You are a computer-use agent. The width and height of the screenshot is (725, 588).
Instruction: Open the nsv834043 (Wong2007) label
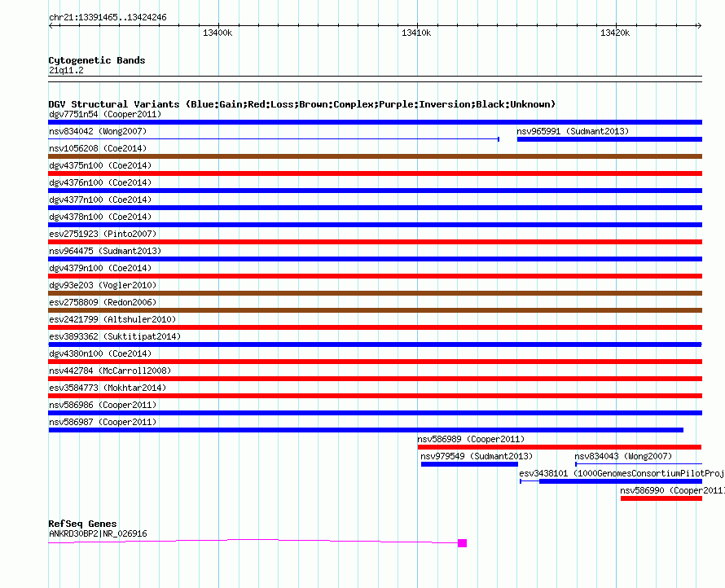623,456
